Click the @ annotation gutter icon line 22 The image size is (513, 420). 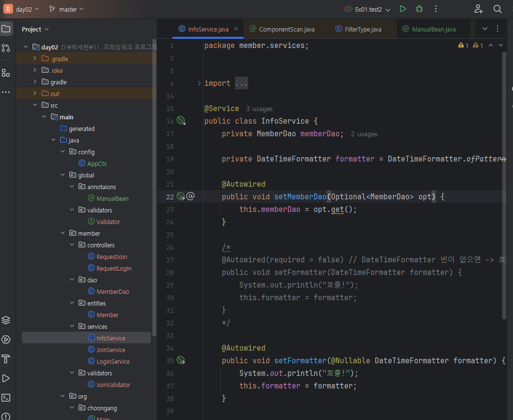[x=190, y=196]
